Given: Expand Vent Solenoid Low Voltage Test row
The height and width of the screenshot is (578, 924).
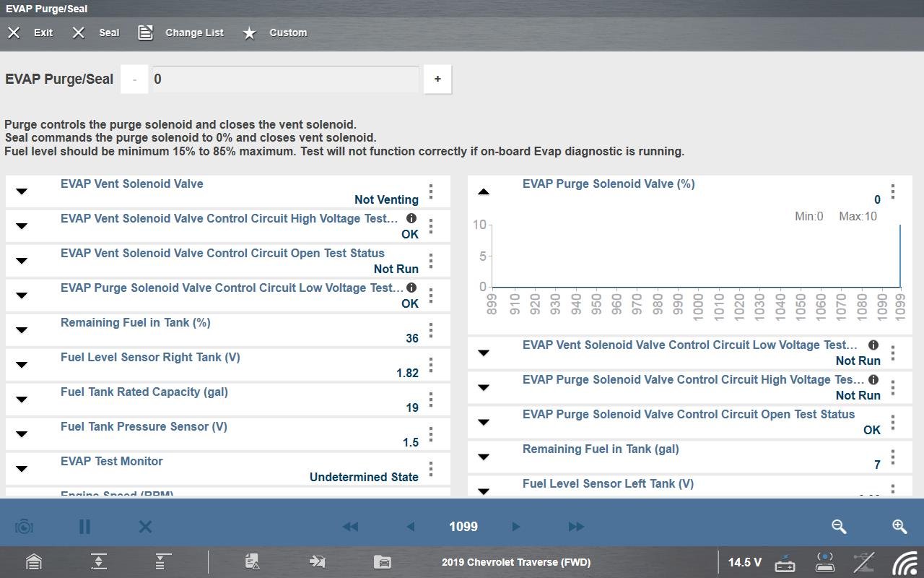Looking at the screenshot, I should (484, 353).
